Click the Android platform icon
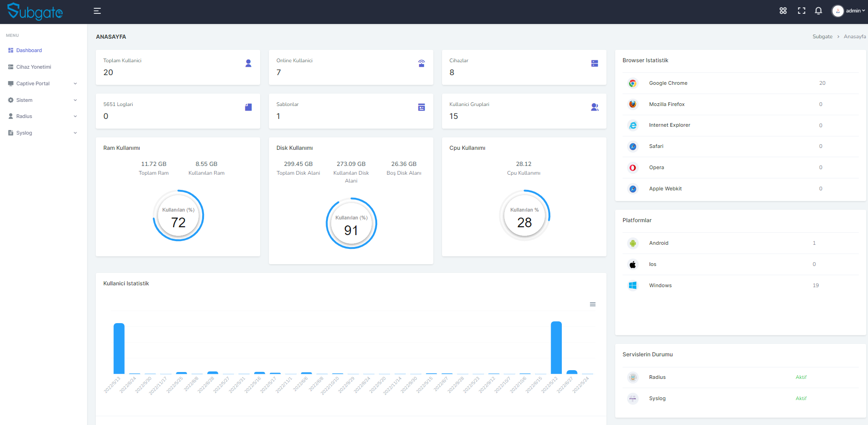The image size is (868, 425). (x=633, y=243)
